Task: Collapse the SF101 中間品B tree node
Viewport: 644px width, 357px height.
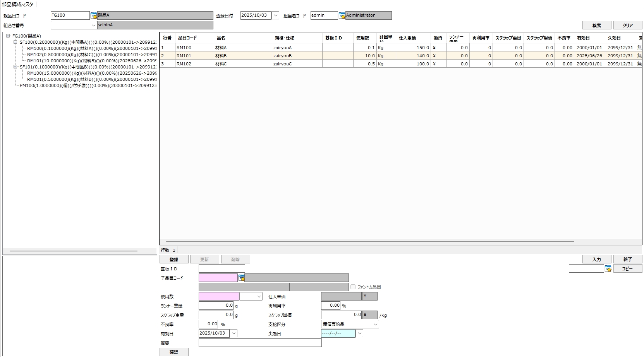Action: (x=15, y=67)
